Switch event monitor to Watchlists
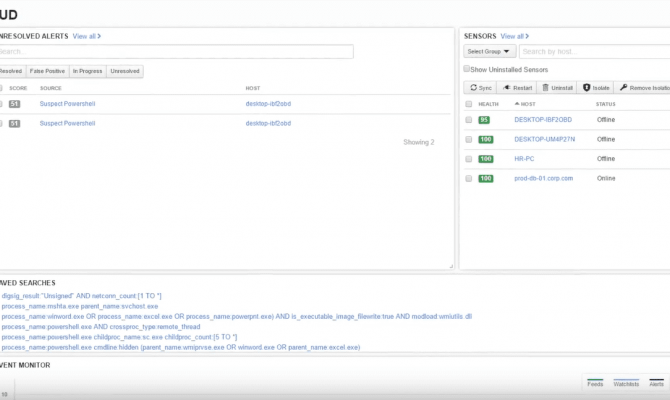This screenshot has width=670, height=400. click(x=626, y=383)
